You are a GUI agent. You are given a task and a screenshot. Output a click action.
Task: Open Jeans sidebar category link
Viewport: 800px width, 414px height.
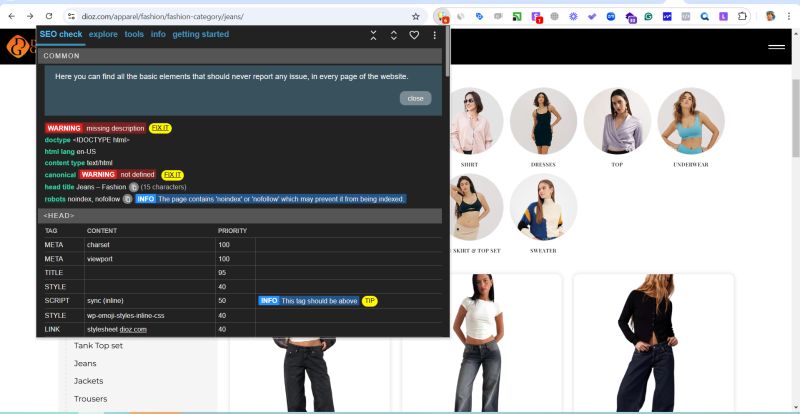[x=85, y=363]
